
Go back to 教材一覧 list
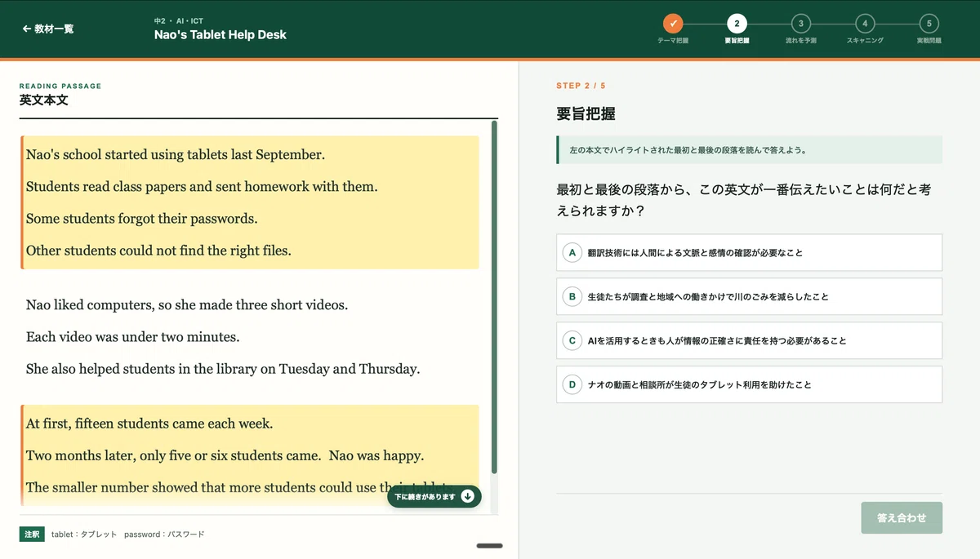coord(48,29)
